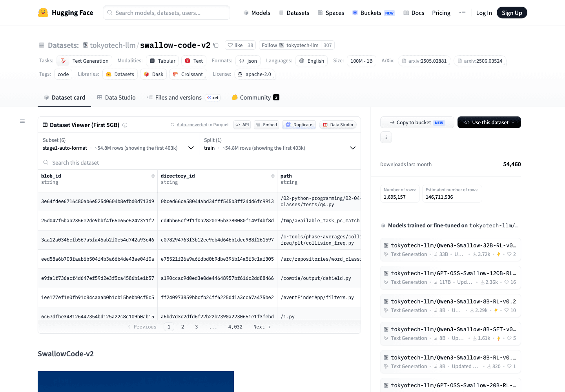The image size is (565, 392).
Task: Open Data Studio from viewer header
Action: pos(338,125)
